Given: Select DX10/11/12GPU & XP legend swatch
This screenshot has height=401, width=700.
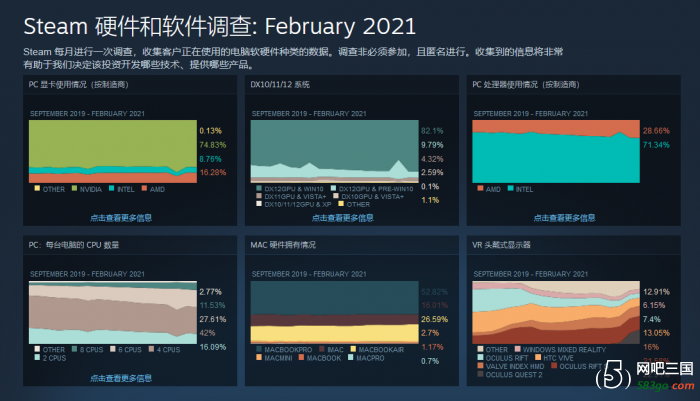Looking at the screenshot, I should [259, 204].
